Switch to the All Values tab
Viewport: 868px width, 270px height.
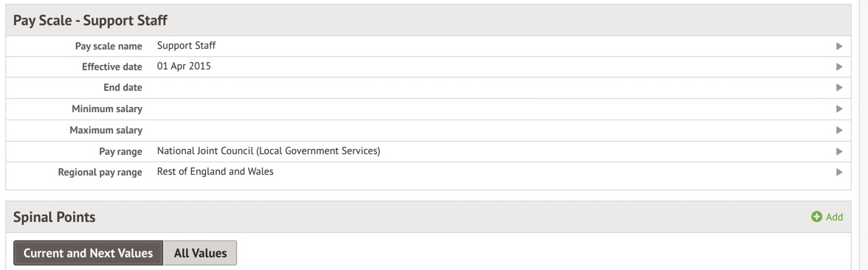201,253
